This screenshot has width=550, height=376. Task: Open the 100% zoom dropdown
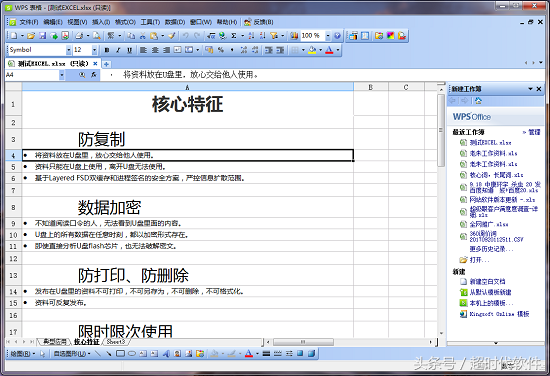point(328,35)
